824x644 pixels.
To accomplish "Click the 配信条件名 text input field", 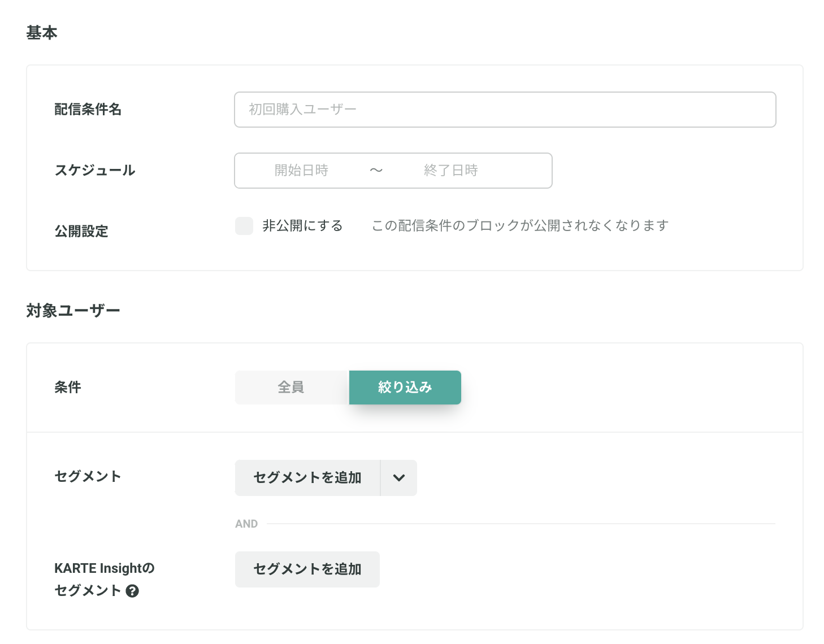I will (505, 110).
